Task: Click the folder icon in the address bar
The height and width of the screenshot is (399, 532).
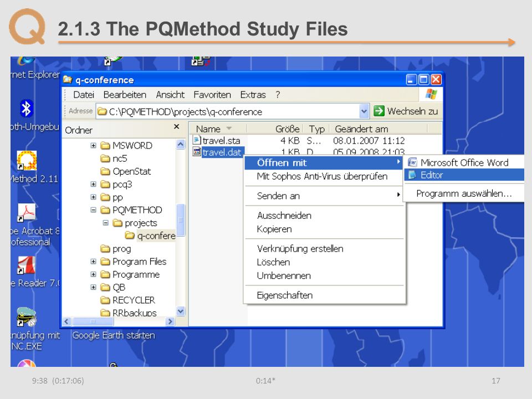Action: point(102,111)
